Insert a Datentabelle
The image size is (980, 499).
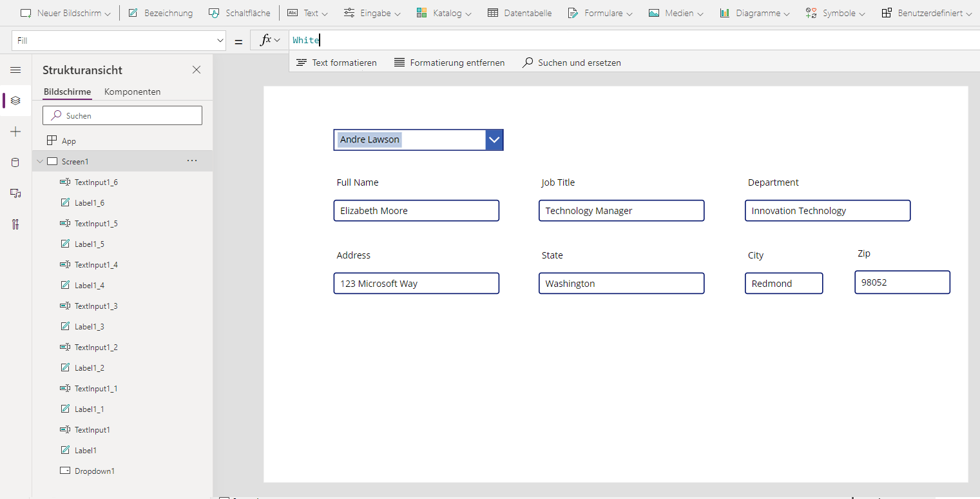(519, 13)
